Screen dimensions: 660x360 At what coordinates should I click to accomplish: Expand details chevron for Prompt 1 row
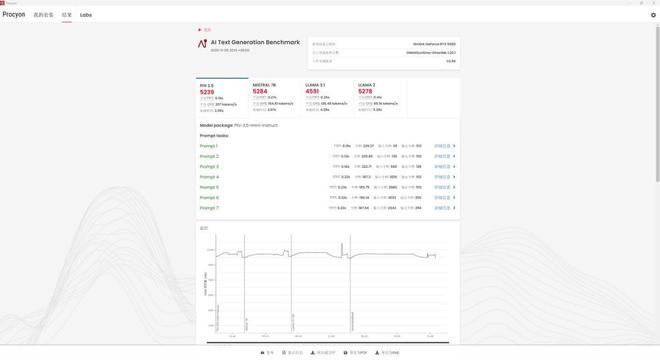click(x=454, y=146)
